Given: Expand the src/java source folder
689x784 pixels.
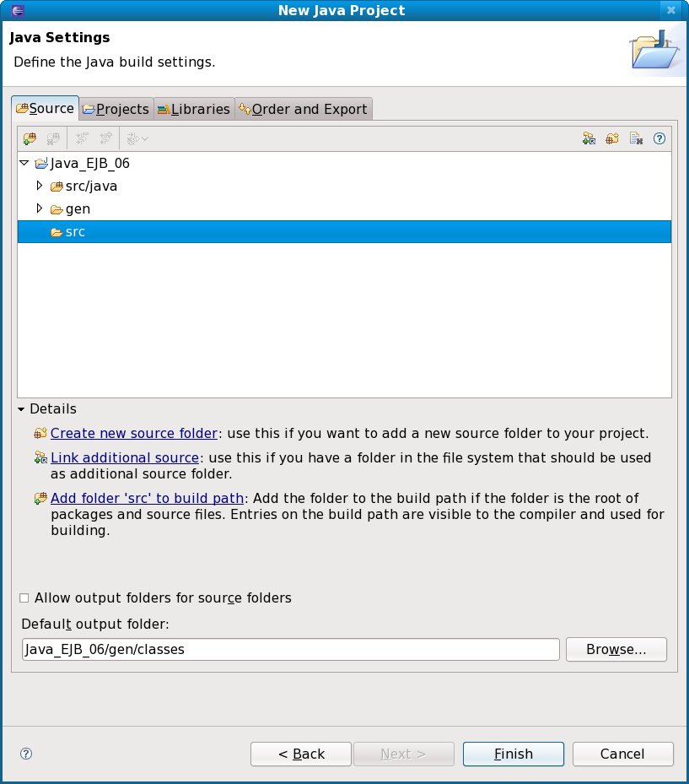Looking at the screenshot, I should [39, 186].
